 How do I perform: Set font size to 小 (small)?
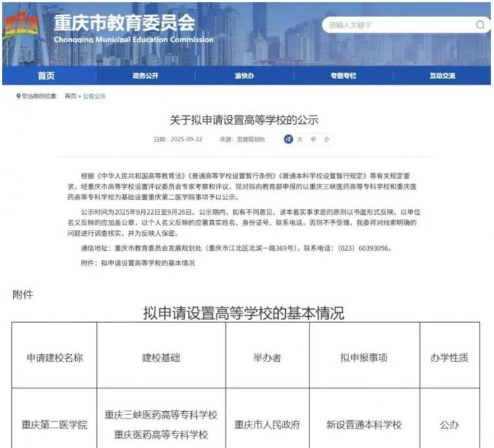[326, 140]
